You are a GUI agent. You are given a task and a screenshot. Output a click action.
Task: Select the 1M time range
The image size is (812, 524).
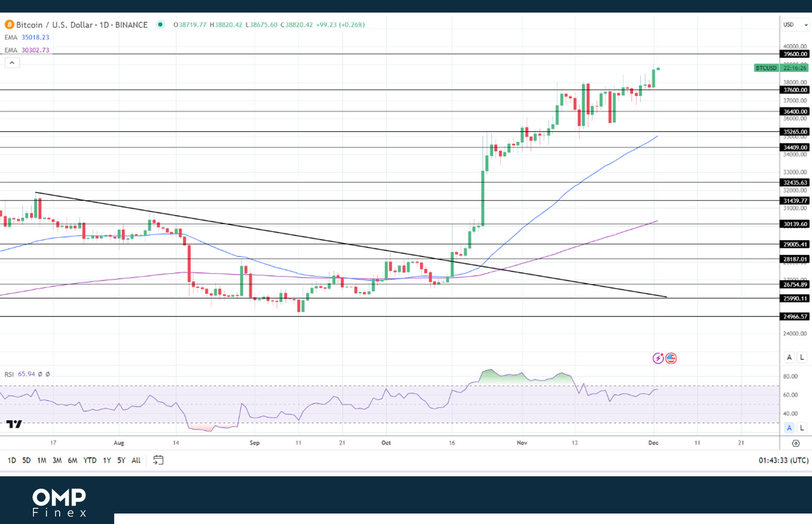41,460
